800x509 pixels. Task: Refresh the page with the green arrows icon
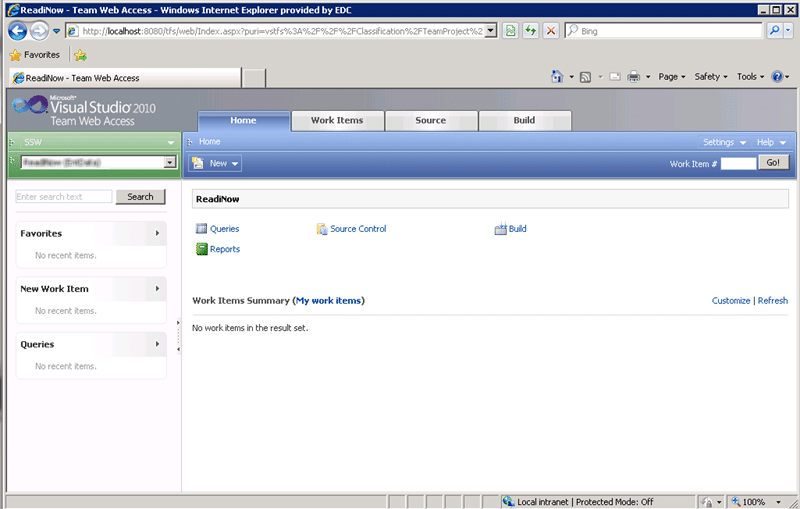click(531, 31)
